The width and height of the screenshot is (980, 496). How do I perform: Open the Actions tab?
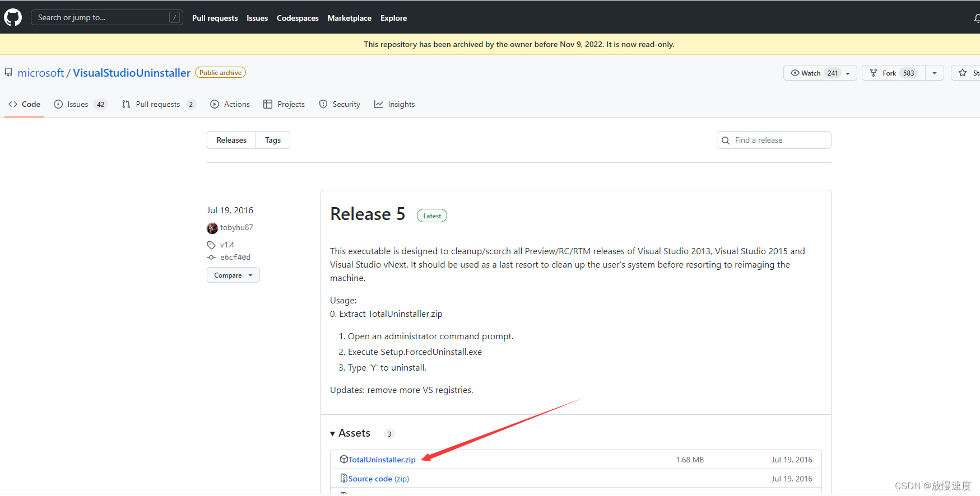tap(230, 104)
